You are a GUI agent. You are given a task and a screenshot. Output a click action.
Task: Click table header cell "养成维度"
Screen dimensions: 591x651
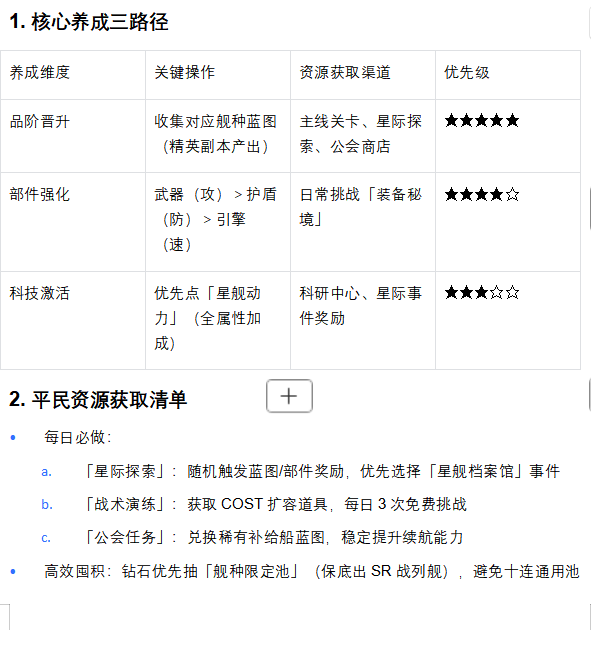[73, 75]
